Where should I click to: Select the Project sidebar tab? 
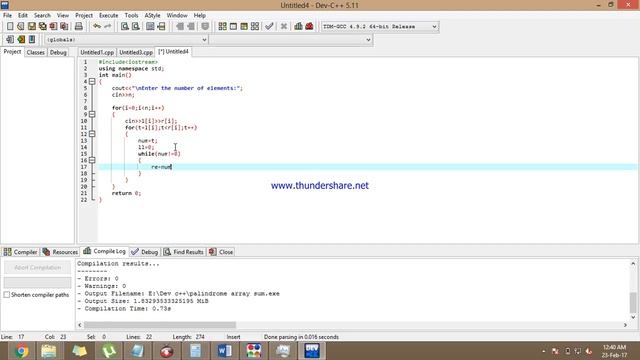pos(12,52)
